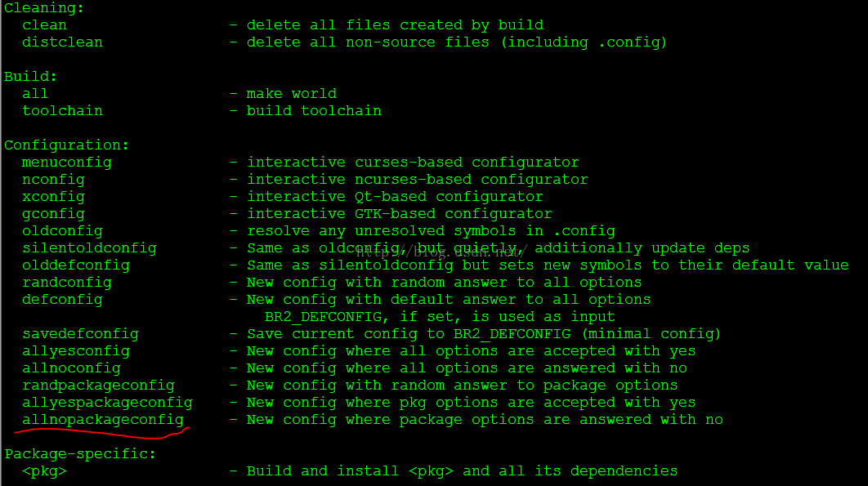Image resolution: width=868 pixels, height=486 pixels.
Task: Click 'pkg options are accepted with yes' description
Action: (x=548, y=403)
